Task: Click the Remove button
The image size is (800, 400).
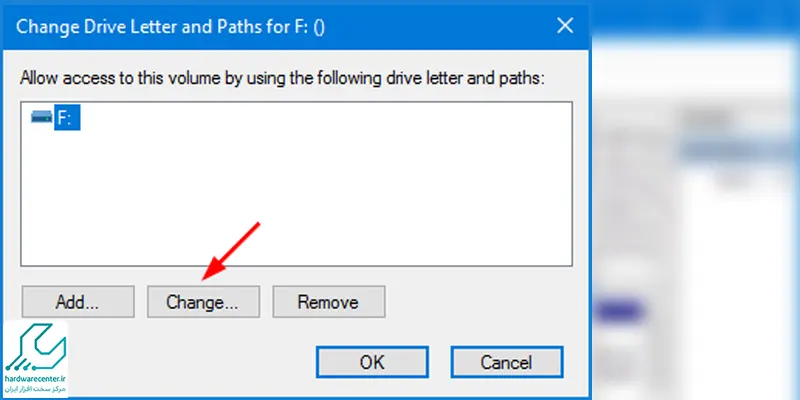Action: click(329, 302)
